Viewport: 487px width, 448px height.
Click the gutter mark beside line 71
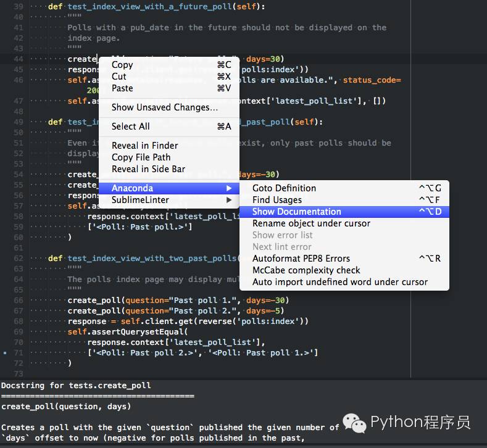coord(5,353)
